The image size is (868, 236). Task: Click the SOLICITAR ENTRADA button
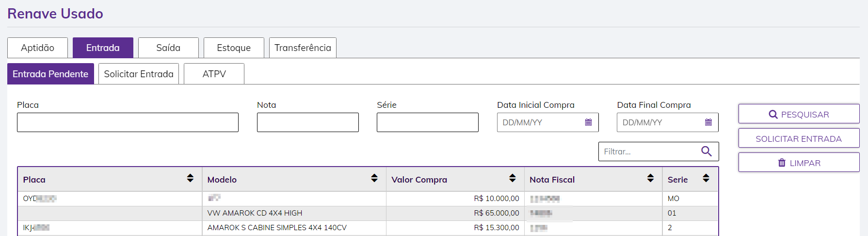[x=799, y=138]
